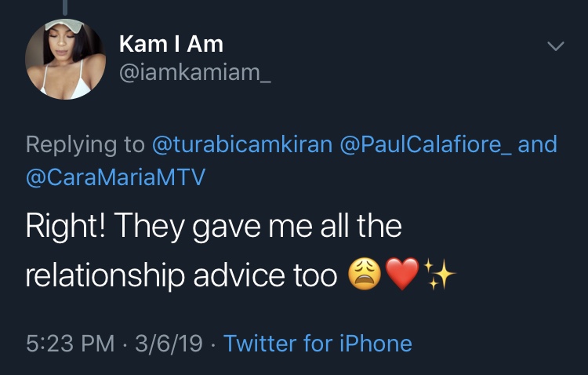Screen dimensions: 588x375
Task: Click the thread connector line above the avatar
Action: (65, 8)
